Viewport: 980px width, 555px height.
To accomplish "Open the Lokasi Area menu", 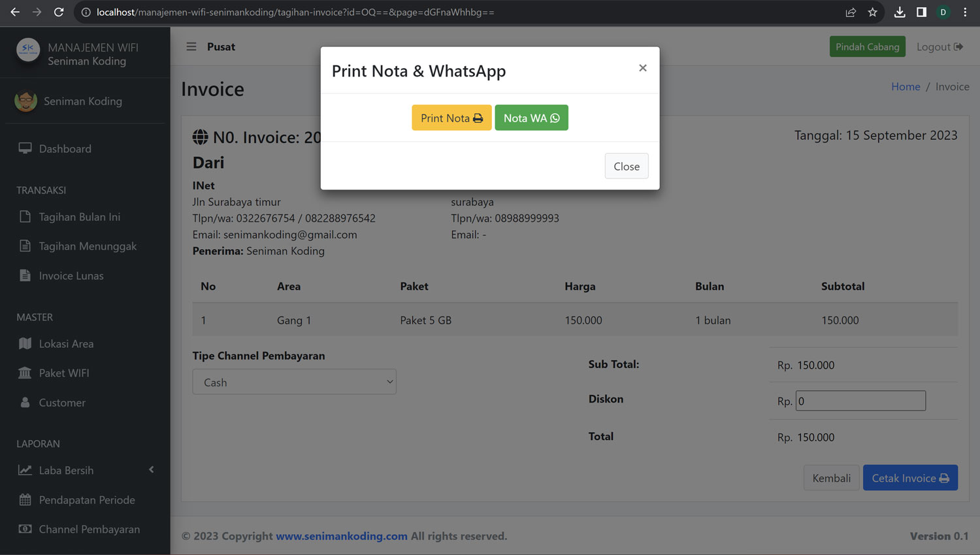I will pyautogui.click(x=66, y=343).
